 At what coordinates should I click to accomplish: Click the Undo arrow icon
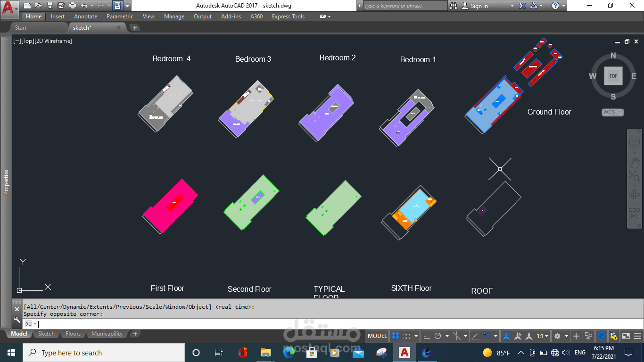(x=84, y=6)
